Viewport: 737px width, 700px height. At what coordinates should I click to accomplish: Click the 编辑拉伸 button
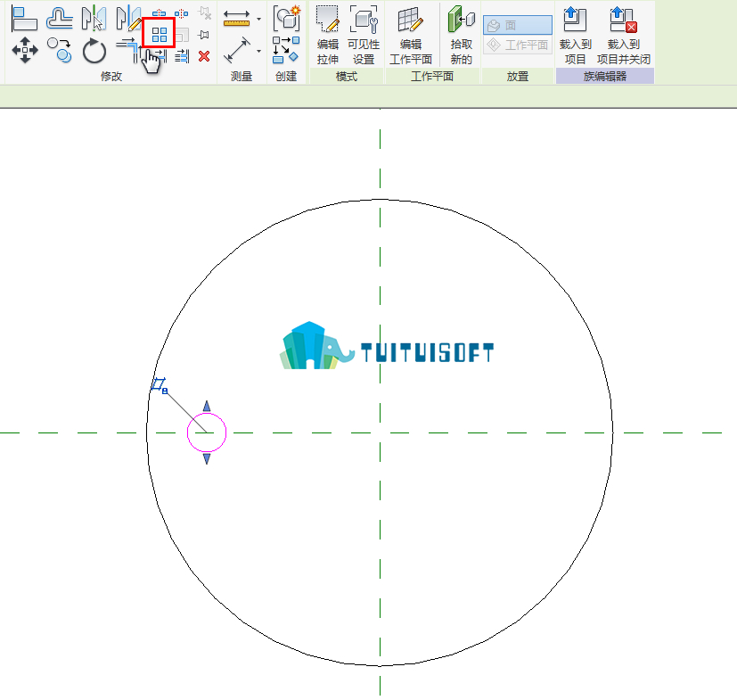(328, 36)
